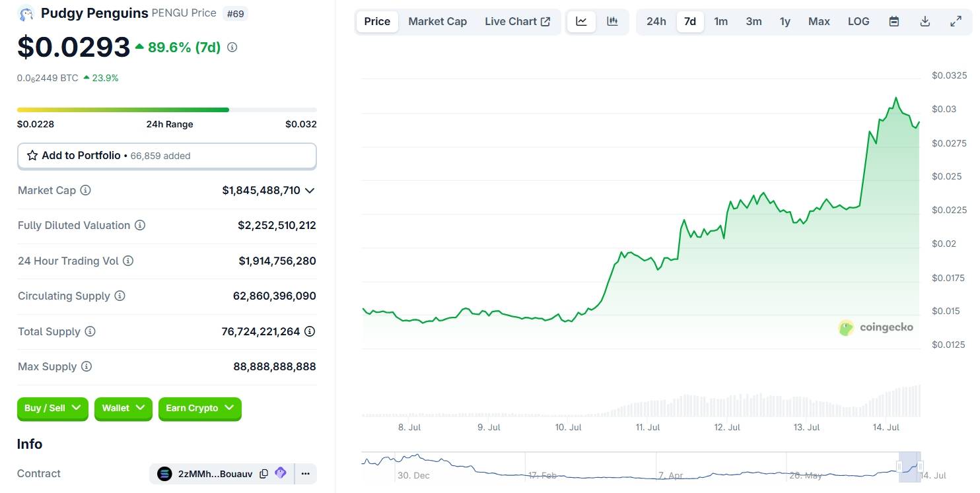
Task: Click the $1,914,756,280 trading volume value
Action: coord(277,261)
